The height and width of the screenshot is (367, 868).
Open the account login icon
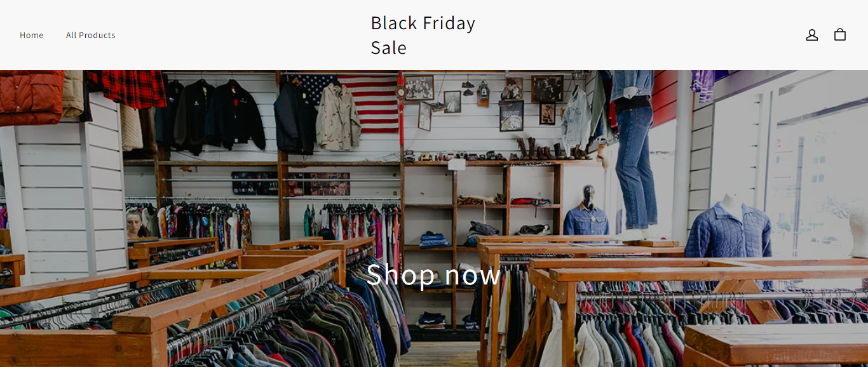pos(811,35)
